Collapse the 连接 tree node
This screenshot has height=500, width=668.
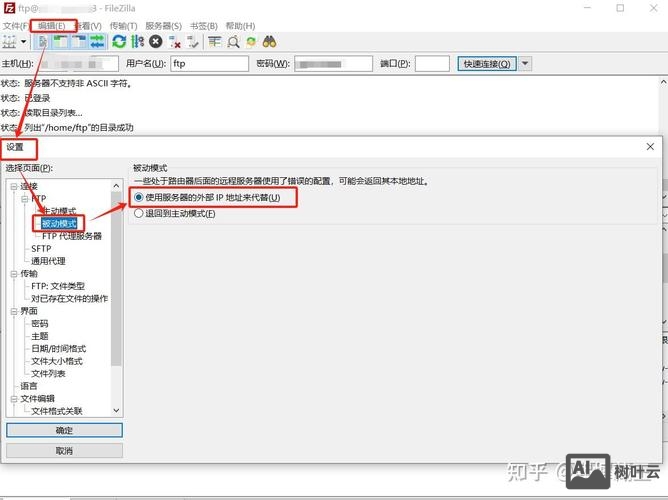pos(14,186)
